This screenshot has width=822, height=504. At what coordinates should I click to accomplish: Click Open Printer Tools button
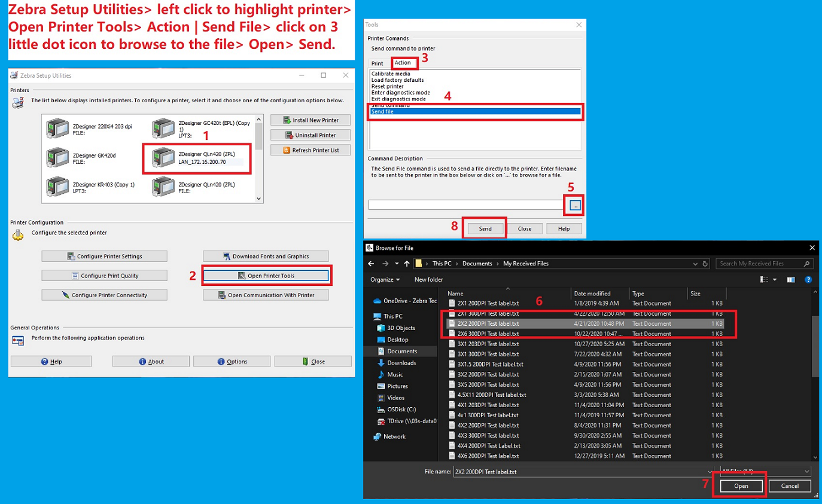click(x=266, y=276)
